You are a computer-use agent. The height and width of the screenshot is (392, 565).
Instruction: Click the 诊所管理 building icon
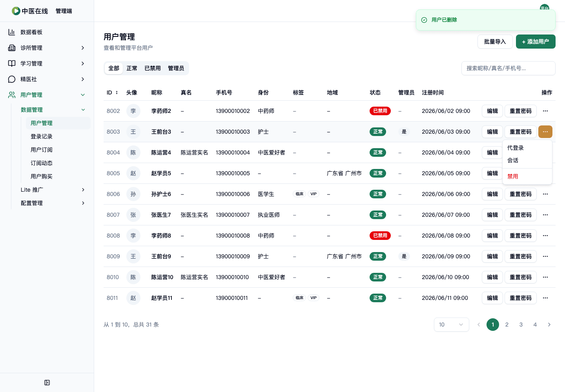12,48
